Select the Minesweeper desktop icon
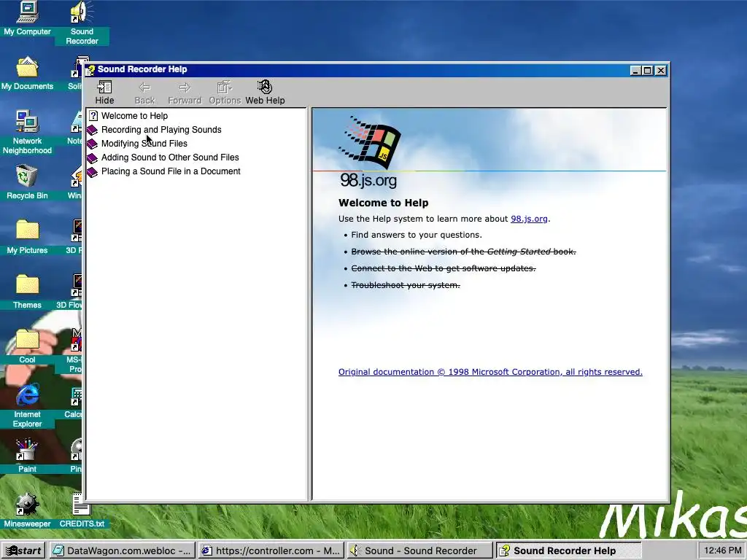 click(x=27, y=510)
